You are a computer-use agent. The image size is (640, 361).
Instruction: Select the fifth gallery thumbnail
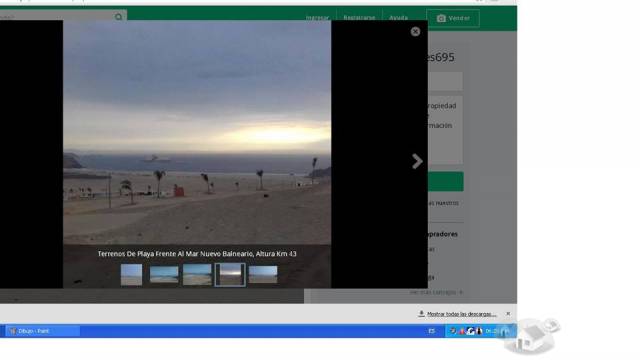click(x=263, y=274)
